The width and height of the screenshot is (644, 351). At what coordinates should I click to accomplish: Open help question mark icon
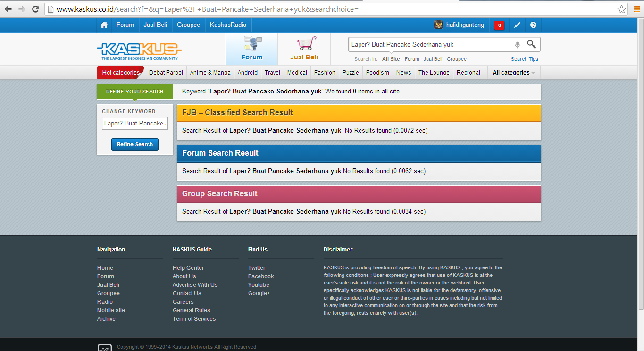pos(533,25)
